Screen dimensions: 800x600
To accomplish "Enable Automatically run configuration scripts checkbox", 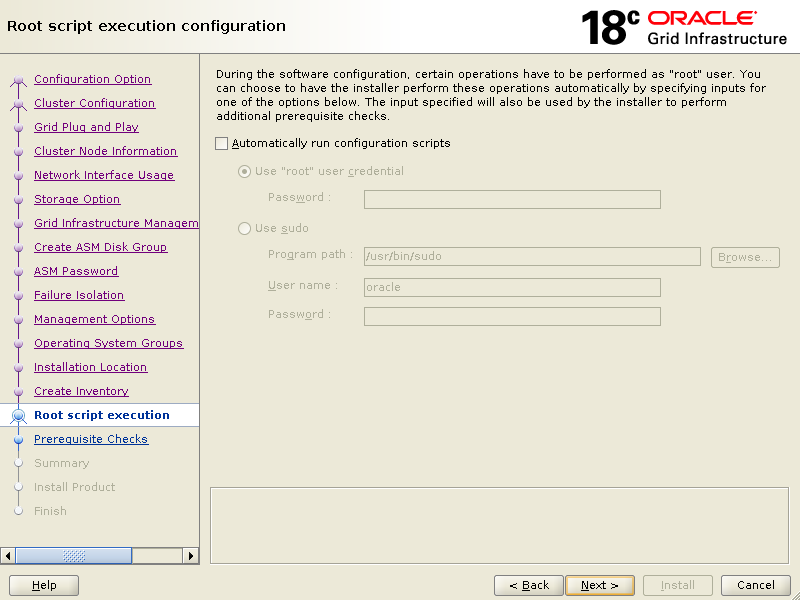I will (221, 143).
